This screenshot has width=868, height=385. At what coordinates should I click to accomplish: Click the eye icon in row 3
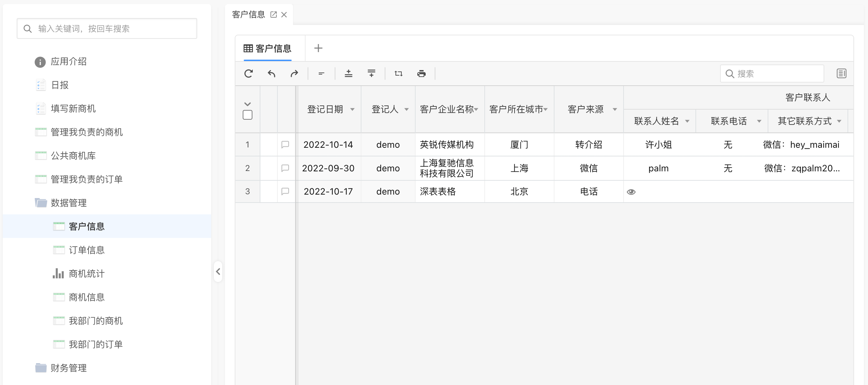tap(631, 192)
